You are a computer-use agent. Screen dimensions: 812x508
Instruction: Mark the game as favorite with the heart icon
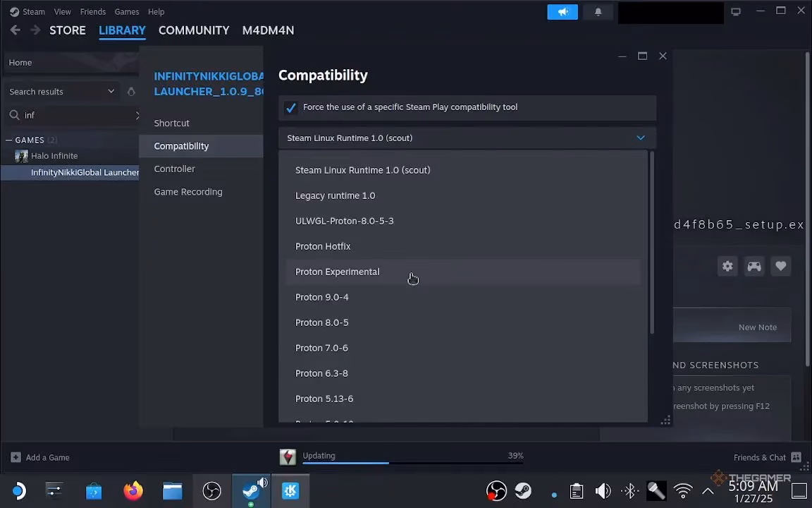pyautogui.click(x=780, y=266)
